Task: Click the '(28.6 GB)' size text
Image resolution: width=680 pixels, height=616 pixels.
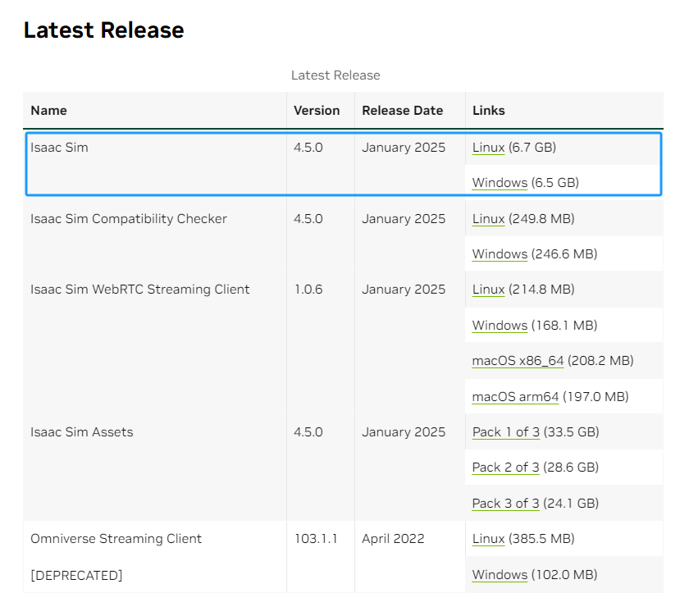Action: click(x=571, y=468)
